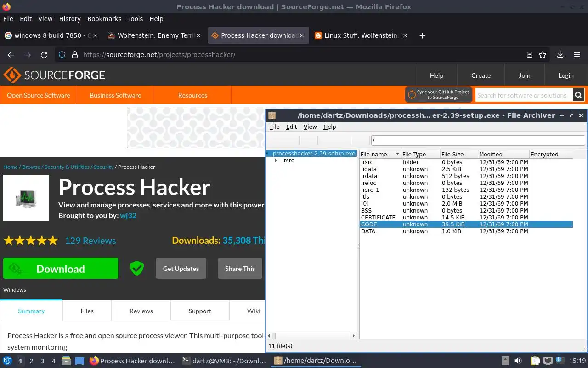Go back with Firefox back arrow

point(11,55)
